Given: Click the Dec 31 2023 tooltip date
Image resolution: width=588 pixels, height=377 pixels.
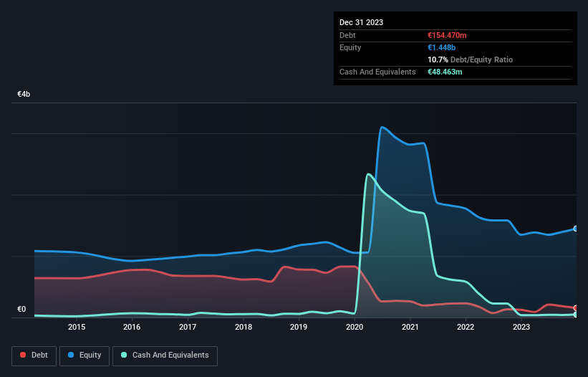Looking at the screenshot, I should pos(361,22).
